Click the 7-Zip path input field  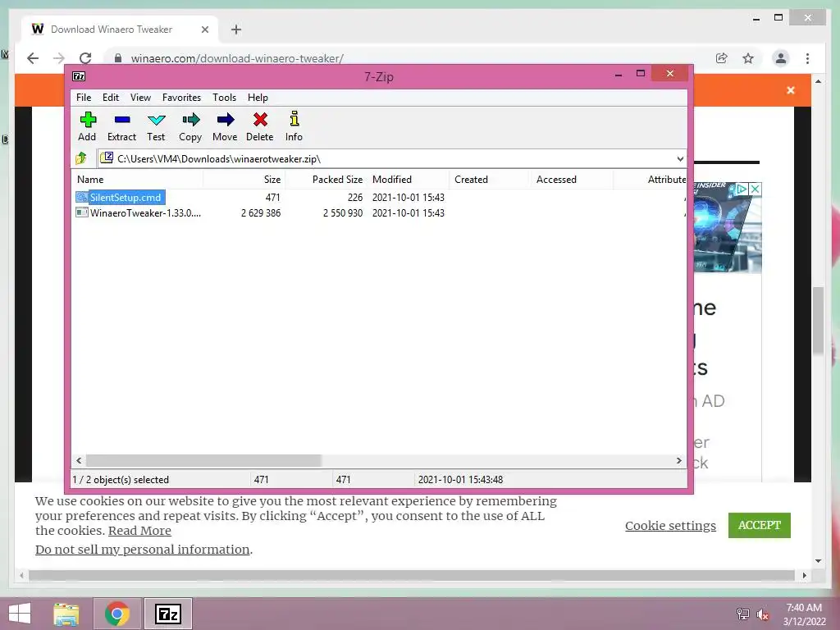pyautogui.click(x=391, y=158)
